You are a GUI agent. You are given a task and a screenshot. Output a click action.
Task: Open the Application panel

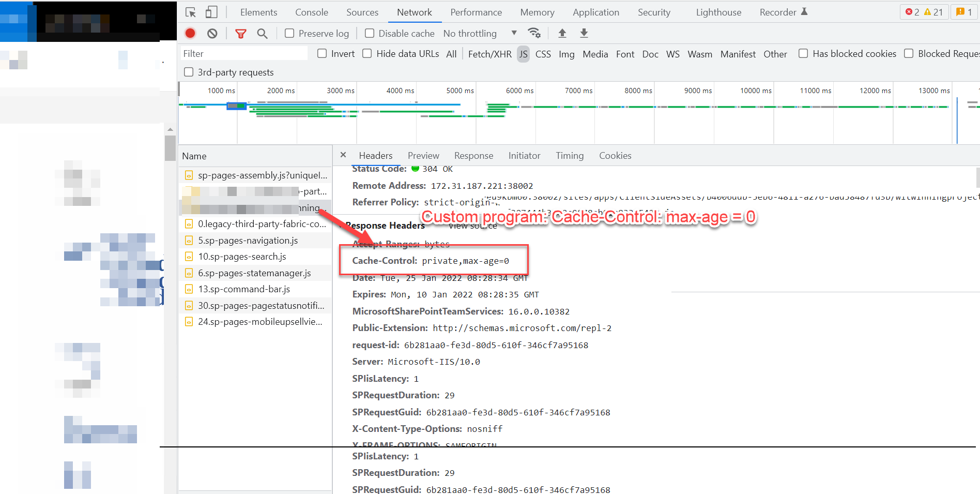[595, 11]
